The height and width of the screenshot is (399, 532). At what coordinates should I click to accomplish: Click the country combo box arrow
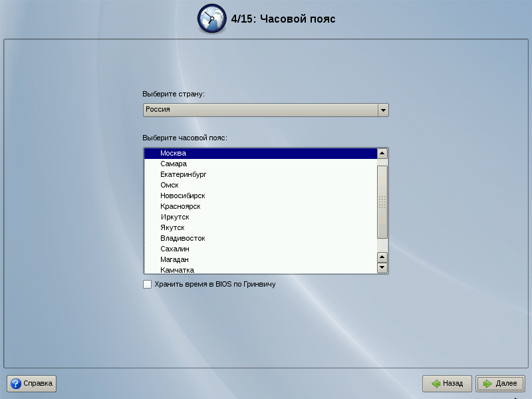[x=382, y=110]
